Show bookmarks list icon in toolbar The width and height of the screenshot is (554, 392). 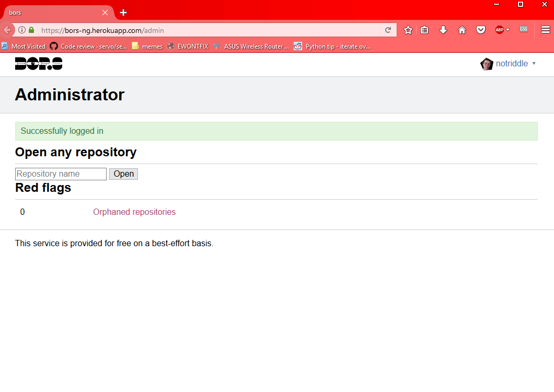[x=425, y=30]
